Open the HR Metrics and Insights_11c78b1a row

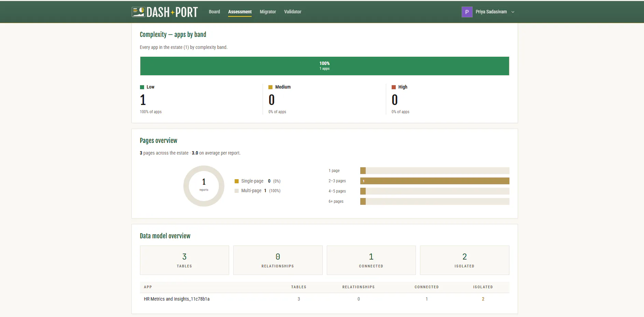[324, 299]
